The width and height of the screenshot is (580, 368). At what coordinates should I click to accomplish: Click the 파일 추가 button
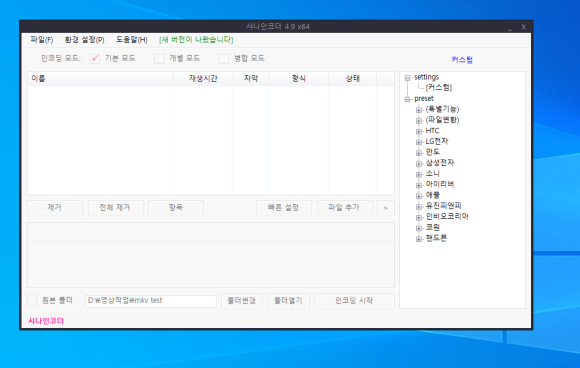[x=344, y=208]
